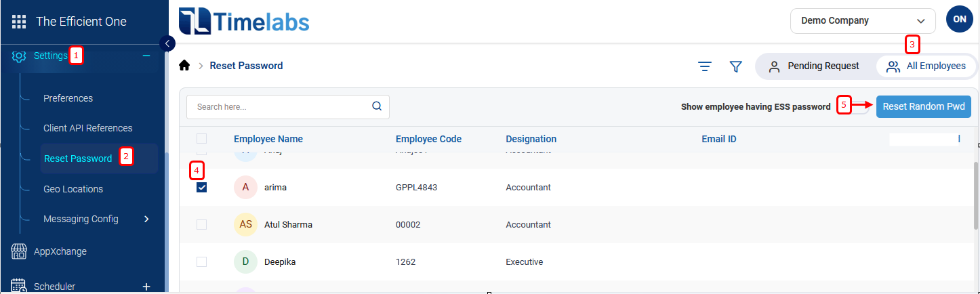980x294 pixels.
Task: Click employee name Deepika
Action: point(280,262)
